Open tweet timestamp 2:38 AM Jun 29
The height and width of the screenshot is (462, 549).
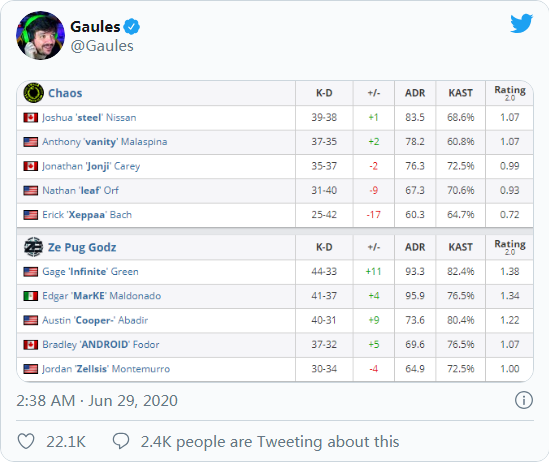tap(97, 400)
